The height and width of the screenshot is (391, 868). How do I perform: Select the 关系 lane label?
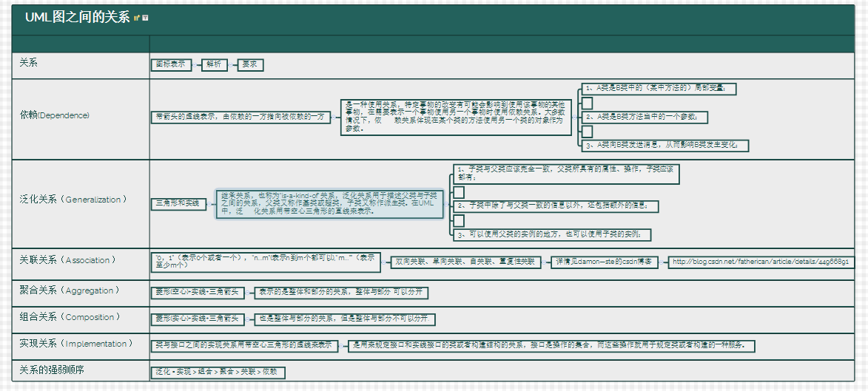29,63
